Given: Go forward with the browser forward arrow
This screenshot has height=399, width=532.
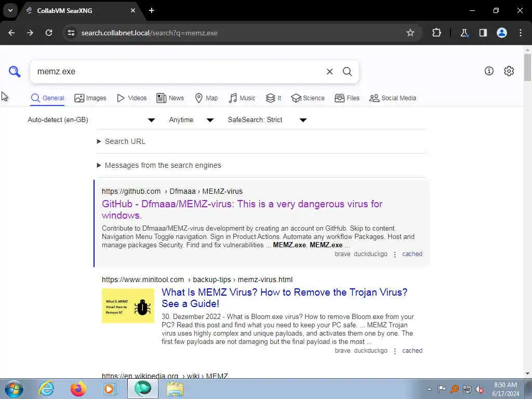Looking at the screenshot, I should point(30,33).
